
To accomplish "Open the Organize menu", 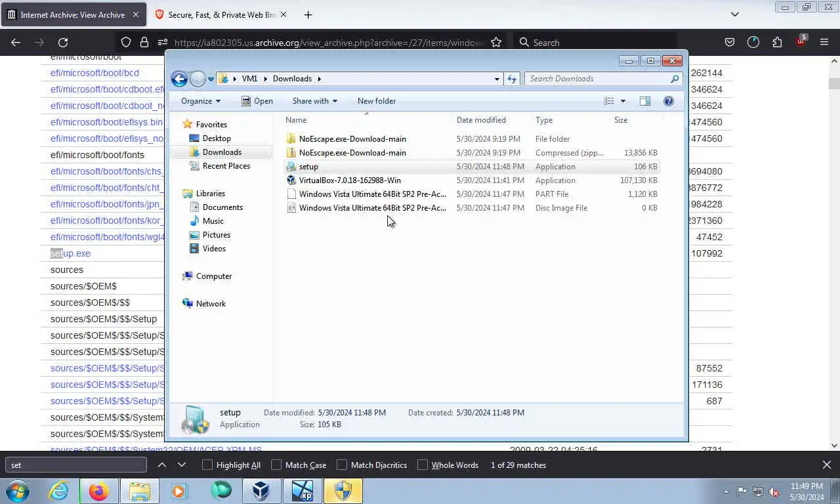I will (201, 101).
